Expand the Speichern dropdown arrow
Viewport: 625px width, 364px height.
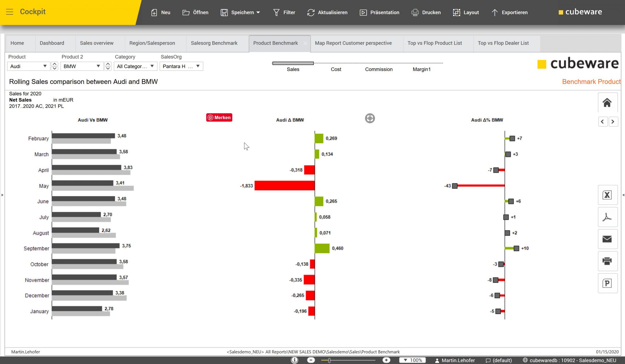coord(258,12)
